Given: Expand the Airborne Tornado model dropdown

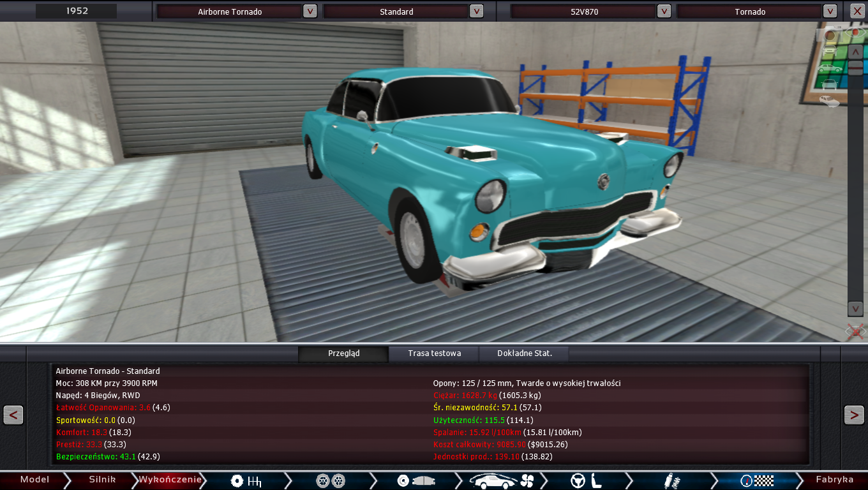Looking at the screenshot, I should 310,11.
